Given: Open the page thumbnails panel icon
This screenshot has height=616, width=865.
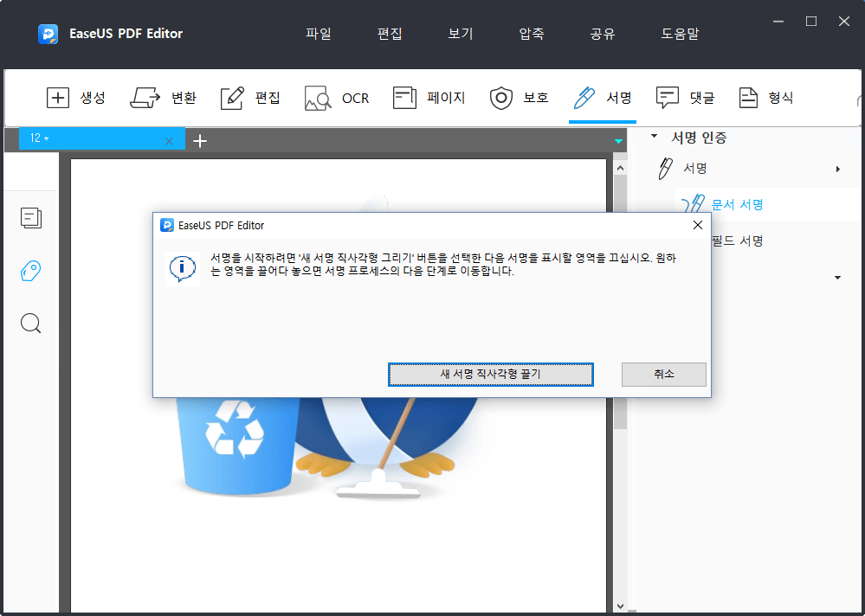Looking at the screenshot, I should coord(31,218).
